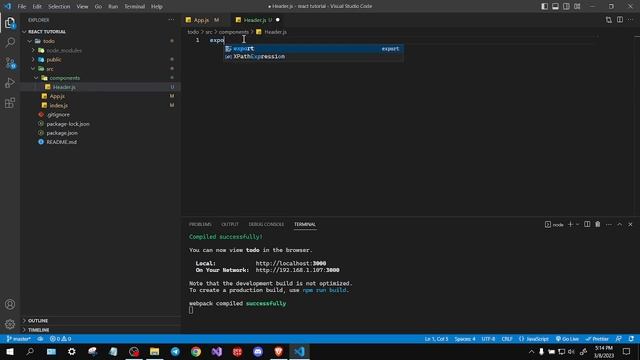Open the notifications bell in status bar
This screenshot has height=360, width=640.
[x=631, y=339]
